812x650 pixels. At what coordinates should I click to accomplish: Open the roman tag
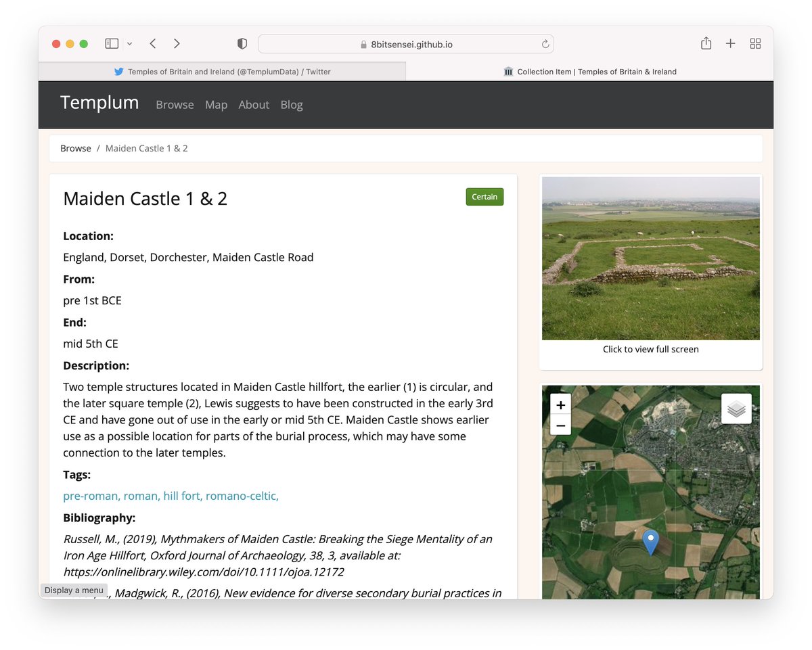[x=141, y=496]
